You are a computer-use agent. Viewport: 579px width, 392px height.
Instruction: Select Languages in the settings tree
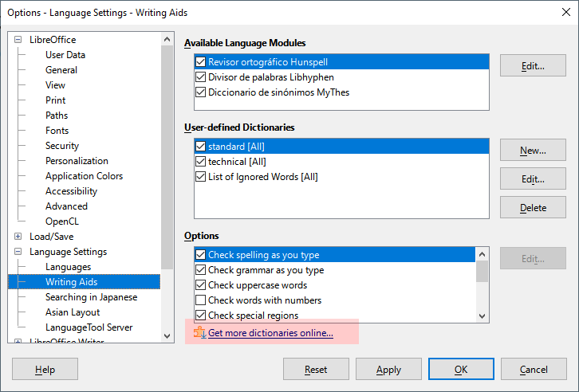68,267
